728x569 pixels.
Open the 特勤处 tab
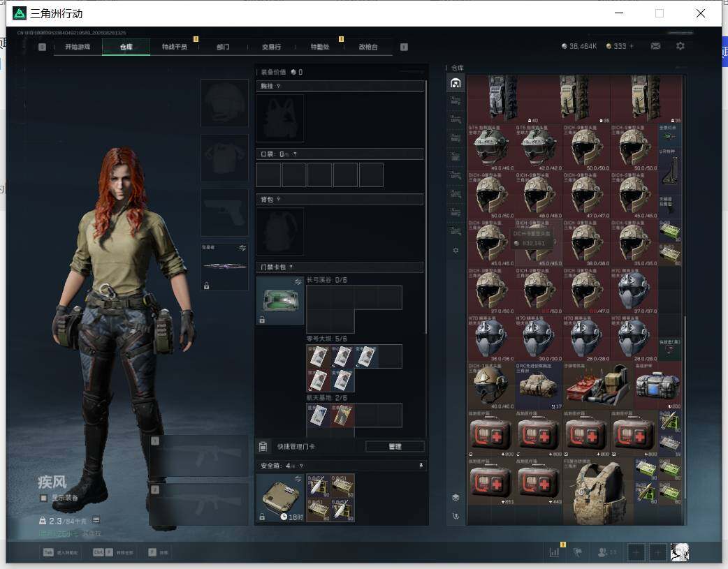(x=320, y=47)
